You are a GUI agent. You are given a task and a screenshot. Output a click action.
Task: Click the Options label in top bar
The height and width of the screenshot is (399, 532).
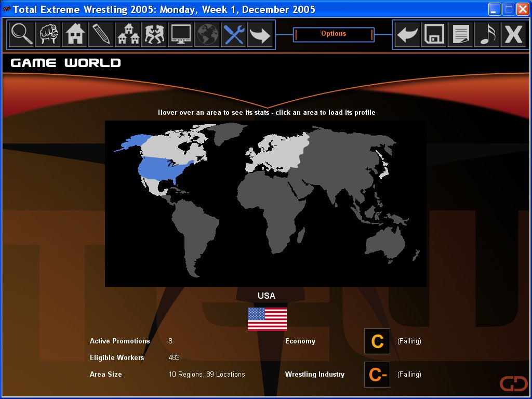click(334, 34)
